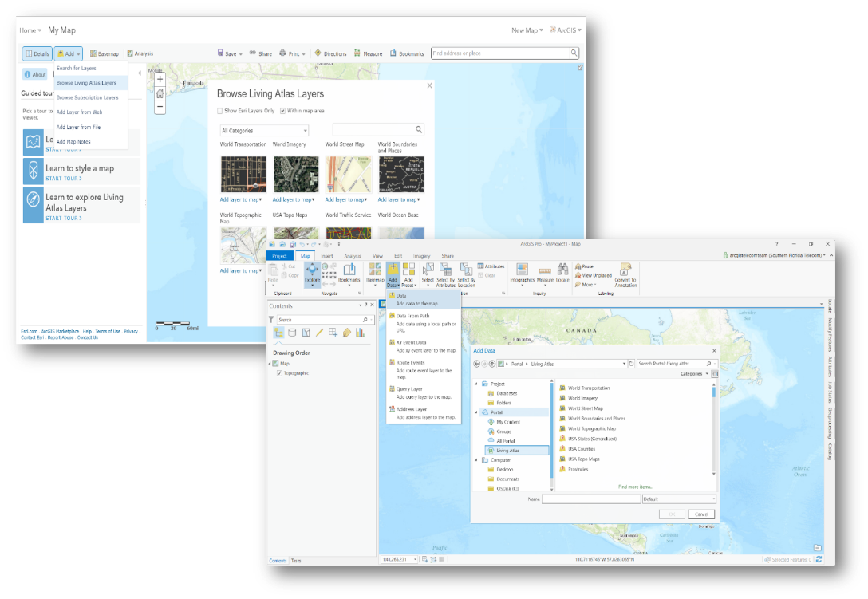Select List By Selection icon in Contents pane
The height and width of the screenshot is (599, 868).
[x=306, y=333]
